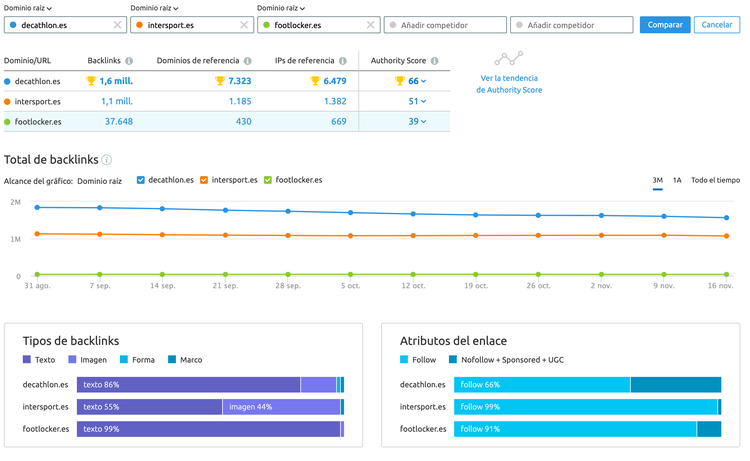Screen dimensions: 750x461
Task: Open footlocker.es referring IPs 669
Action: 339,121
